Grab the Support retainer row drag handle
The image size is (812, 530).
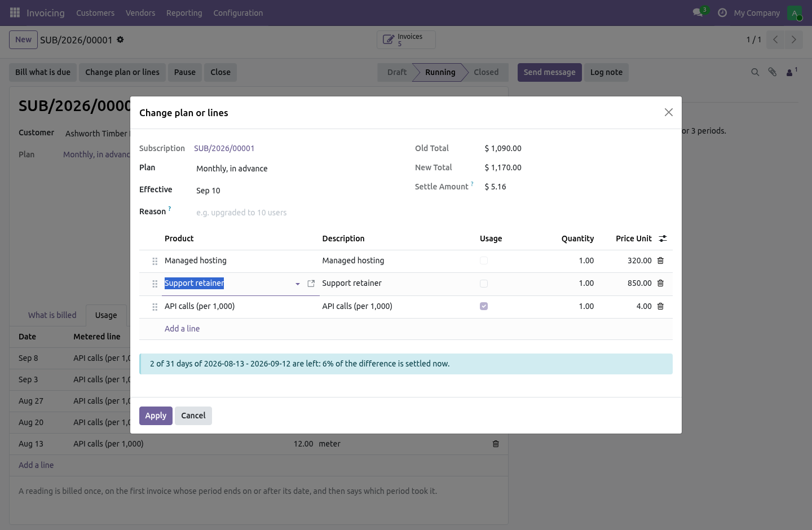155,284
